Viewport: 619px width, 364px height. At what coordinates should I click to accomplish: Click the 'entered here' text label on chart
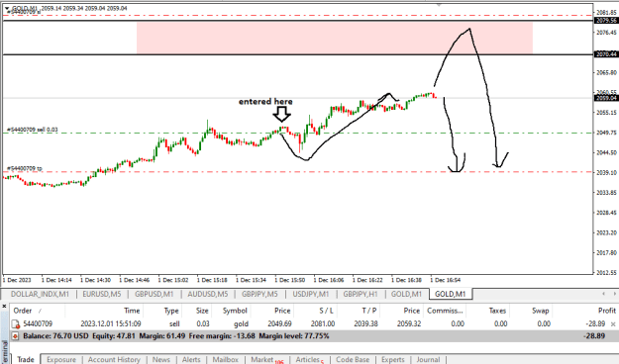(x=265, y=101)
